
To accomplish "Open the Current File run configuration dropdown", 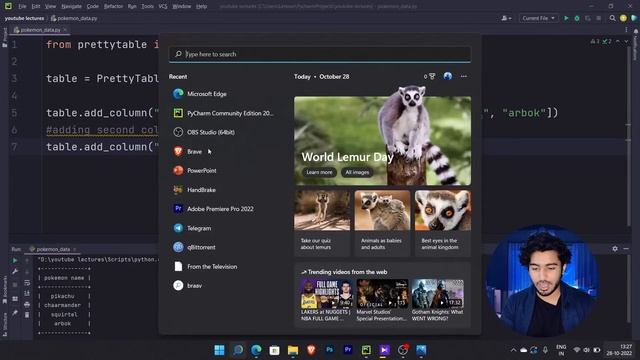I will [x=538, y=18].
